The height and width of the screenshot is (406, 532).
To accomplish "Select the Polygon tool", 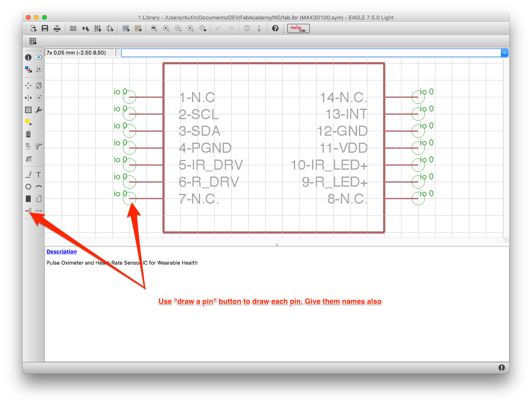I will tap(39, 199).
